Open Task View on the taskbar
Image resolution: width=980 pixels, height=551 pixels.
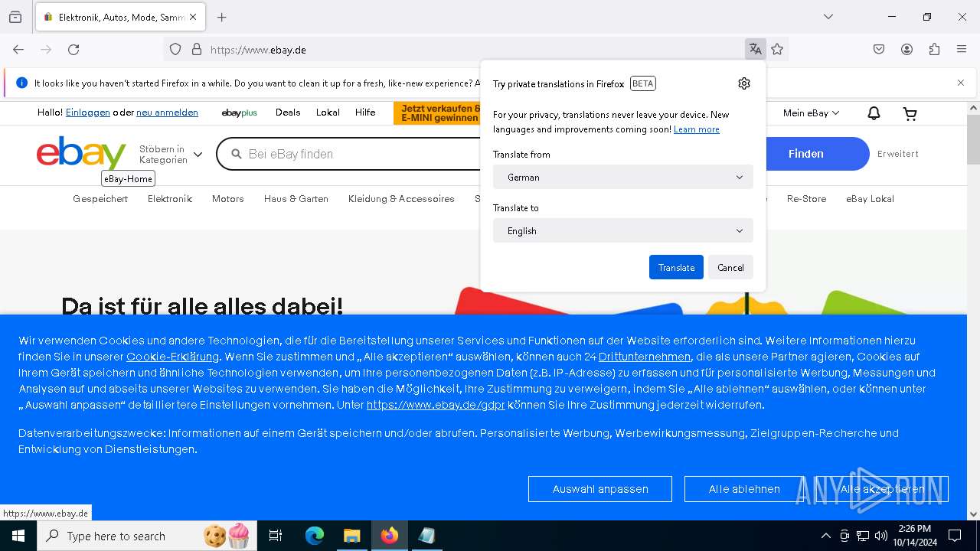[276, 536]
